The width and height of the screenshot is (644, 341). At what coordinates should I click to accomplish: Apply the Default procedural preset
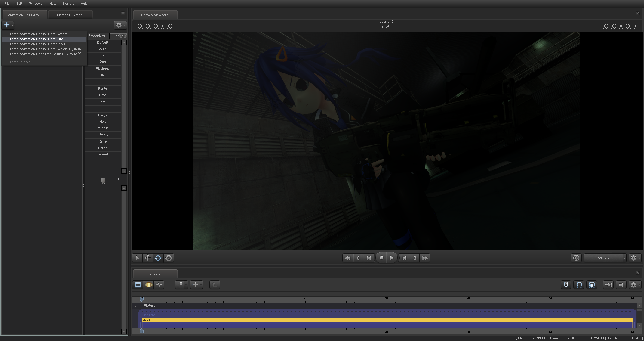click(103, 43)
